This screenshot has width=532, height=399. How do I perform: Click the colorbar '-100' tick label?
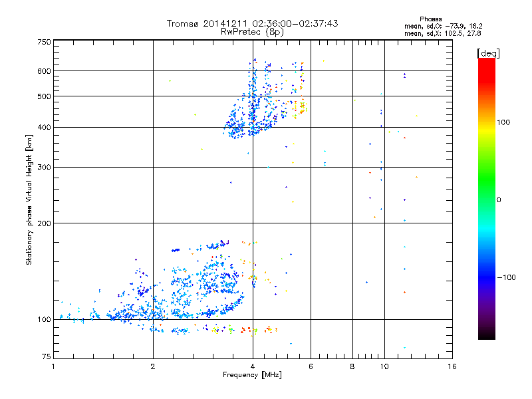[x=506, y=277]
